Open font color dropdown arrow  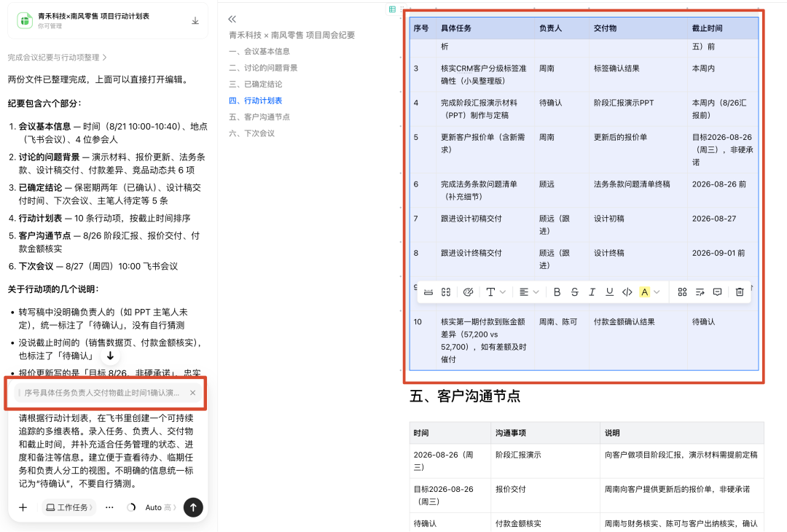point(657,292)
